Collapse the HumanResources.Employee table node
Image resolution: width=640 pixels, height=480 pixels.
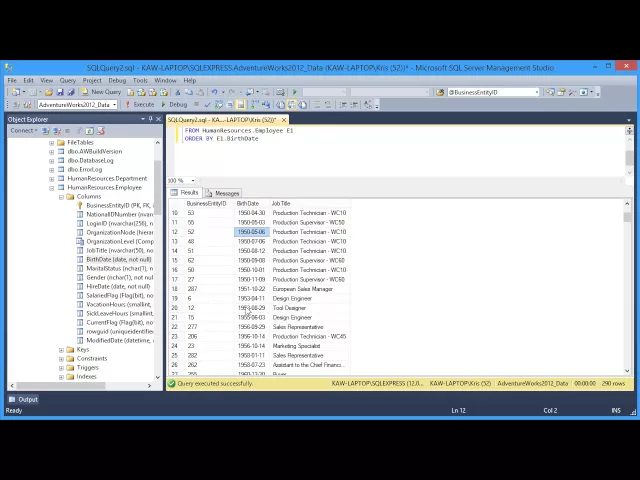(51, 188)
